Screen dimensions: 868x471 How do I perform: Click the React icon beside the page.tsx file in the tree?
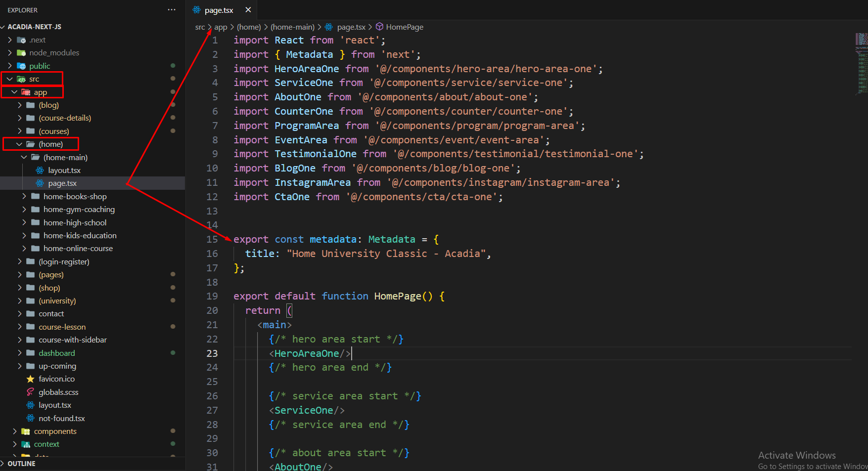click(40, 183)
